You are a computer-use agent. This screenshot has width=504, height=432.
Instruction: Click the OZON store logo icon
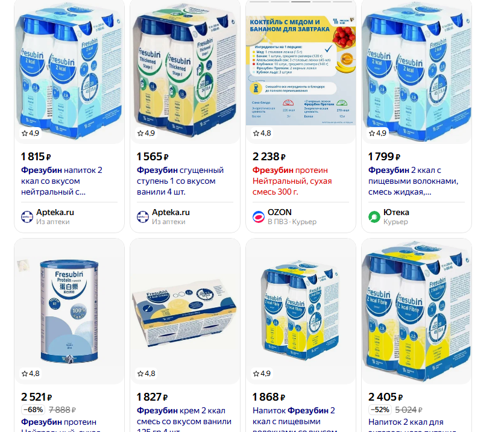pyautogui.click(x=259, y=217)
